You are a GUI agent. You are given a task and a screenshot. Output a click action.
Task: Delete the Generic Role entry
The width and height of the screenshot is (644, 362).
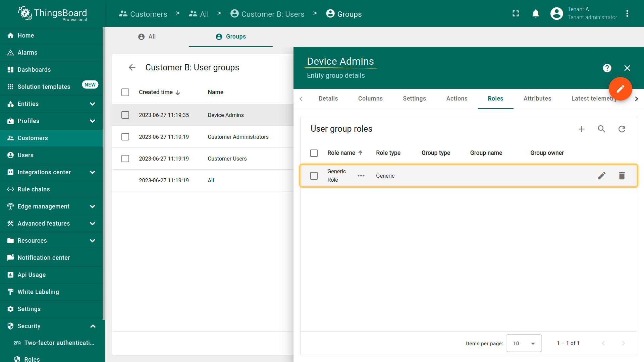click(x=622, y=176)
